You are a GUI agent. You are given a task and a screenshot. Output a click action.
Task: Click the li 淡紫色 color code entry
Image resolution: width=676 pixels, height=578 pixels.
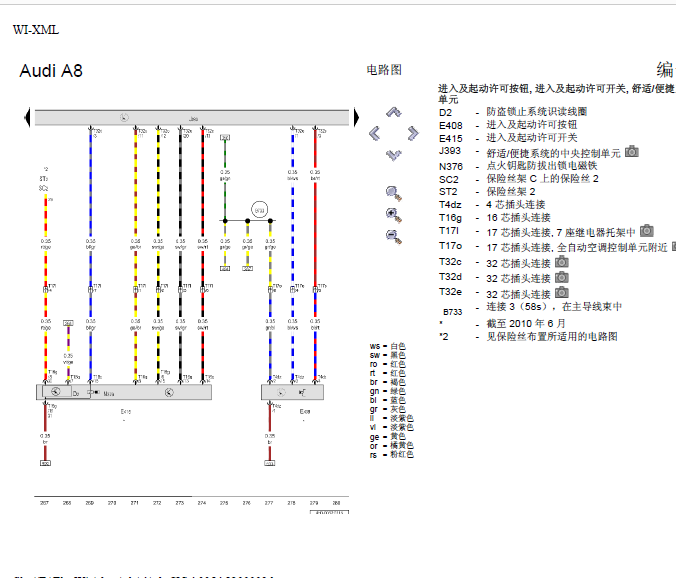click(x=391, y=419)
